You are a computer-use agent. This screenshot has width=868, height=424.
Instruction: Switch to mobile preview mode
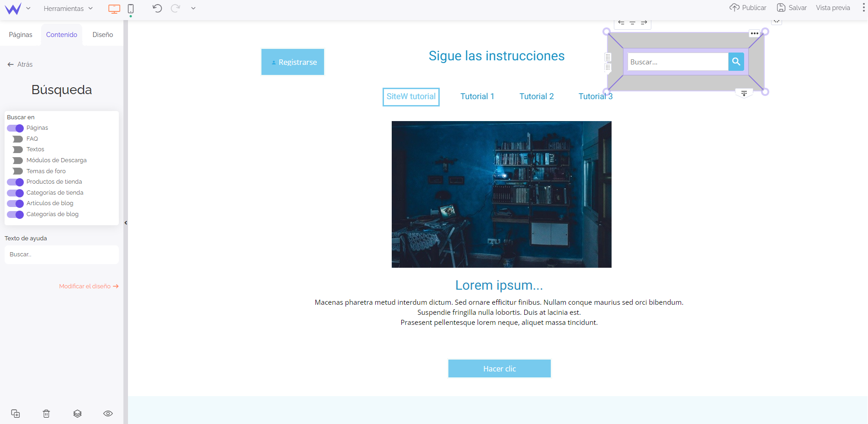(131, 8)
